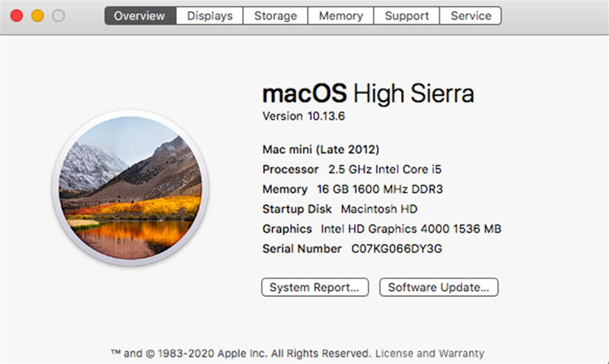Switch to the Service tab
Image resolution: width=609 pixels, height=364 pixels.
tap(471, 15)
